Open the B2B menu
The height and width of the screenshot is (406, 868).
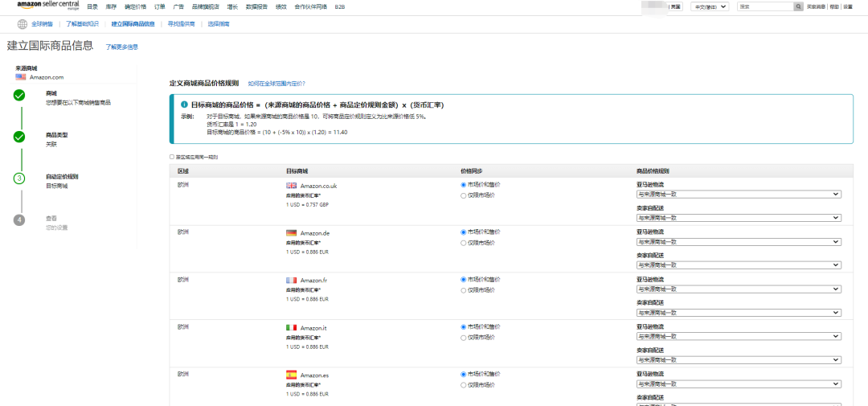pos(340,6)
